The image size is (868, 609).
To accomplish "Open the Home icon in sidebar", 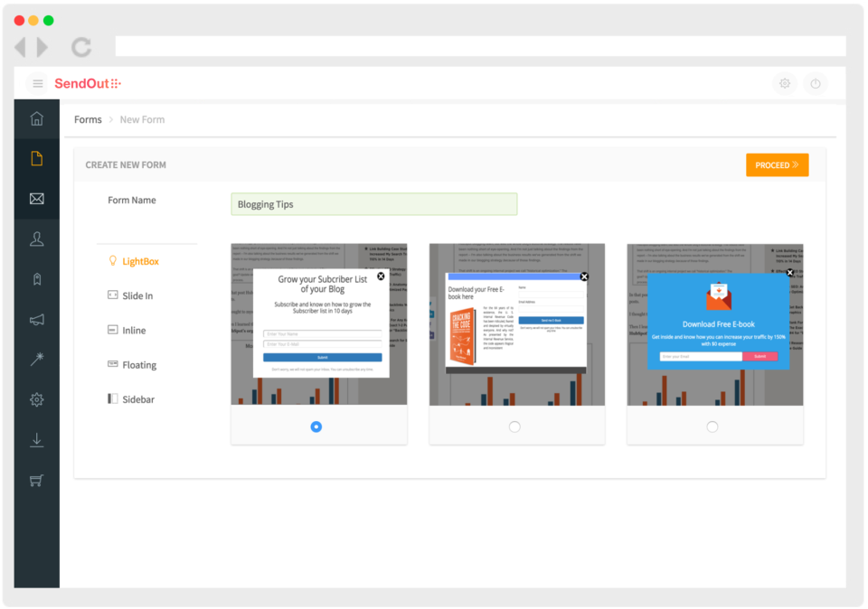I will pos(36,117).
